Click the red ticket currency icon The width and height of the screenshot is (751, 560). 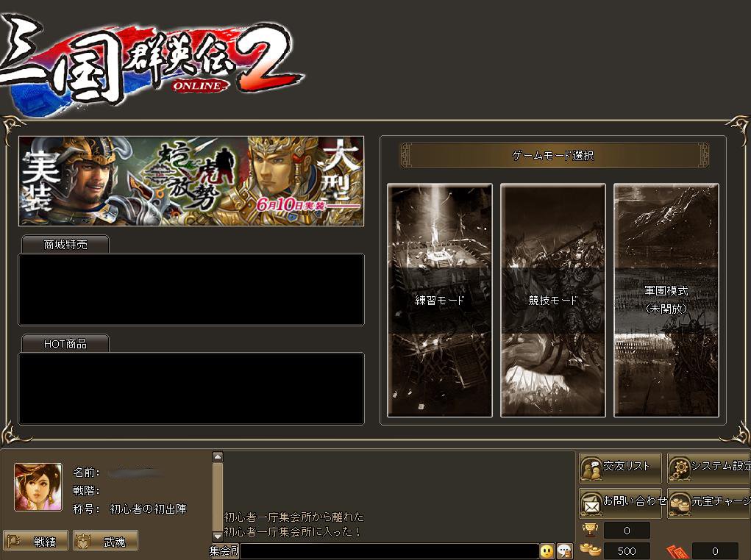[x=677, y=551]
